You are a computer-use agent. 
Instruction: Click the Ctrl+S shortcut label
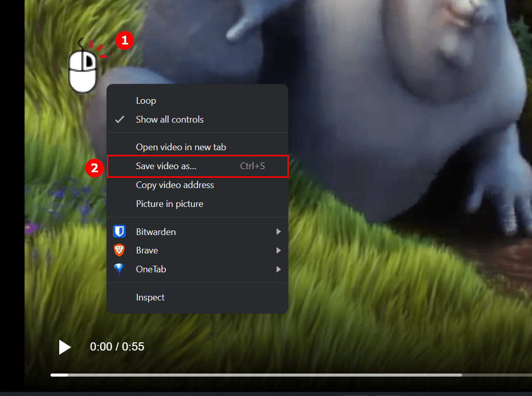coord(252,166)
